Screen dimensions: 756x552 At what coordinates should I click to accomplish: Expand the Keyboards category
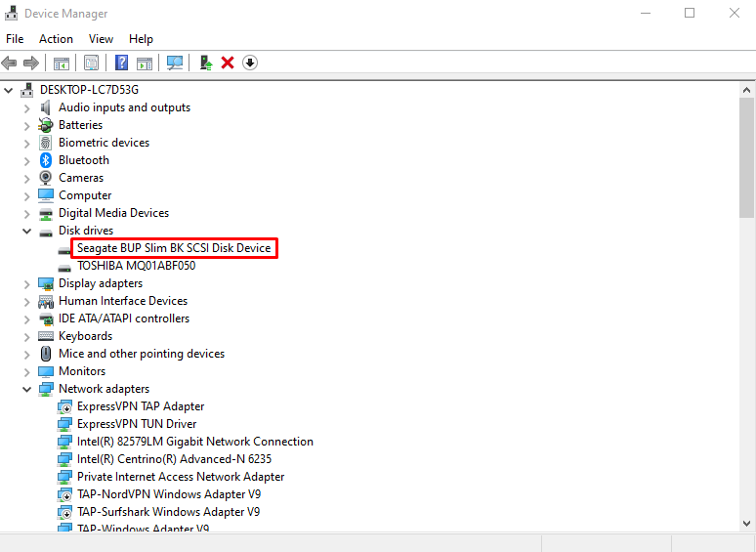click(x=27, y=336)
